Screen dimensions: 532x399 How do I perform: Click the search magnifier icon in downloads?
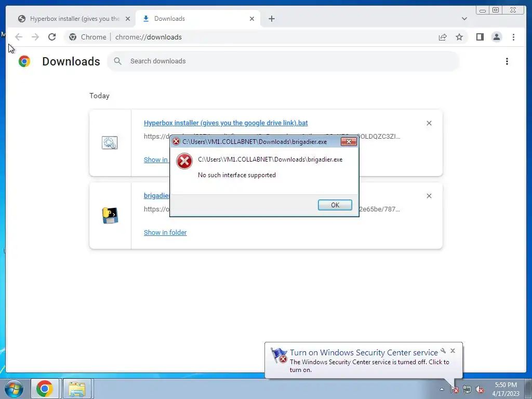click(x=118, y=61)
